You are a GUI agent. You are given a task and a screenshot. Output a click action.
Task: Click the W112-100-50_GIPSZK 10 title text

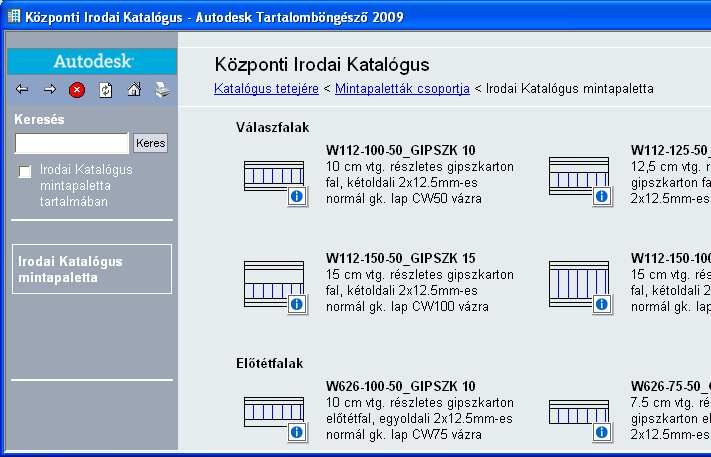pyautogui.click(x=400, y=150)
